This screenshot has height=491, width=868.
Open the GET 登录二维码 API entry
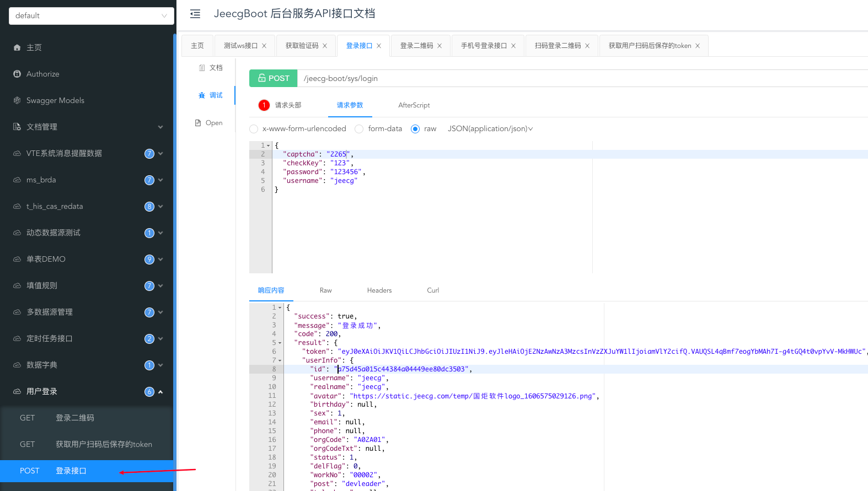pyautogui.click(x=87, y=418)
